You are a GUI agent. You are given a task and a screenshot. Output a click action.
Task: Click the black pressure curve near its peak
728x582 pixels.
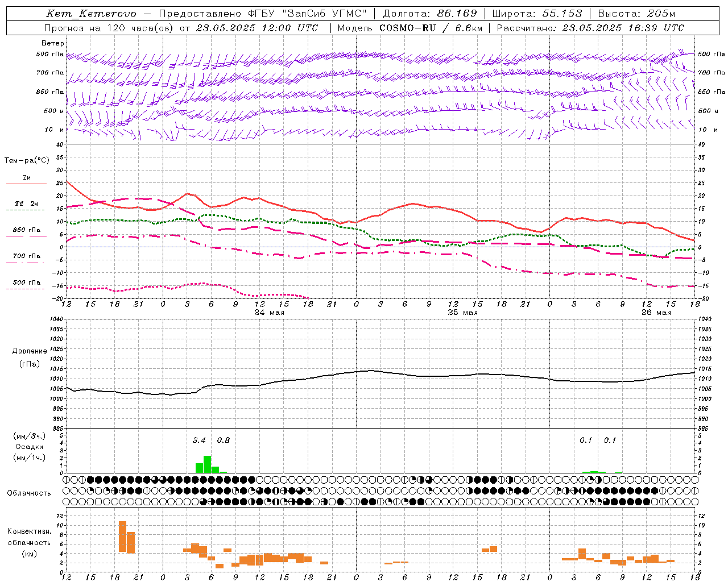[371, 371]
